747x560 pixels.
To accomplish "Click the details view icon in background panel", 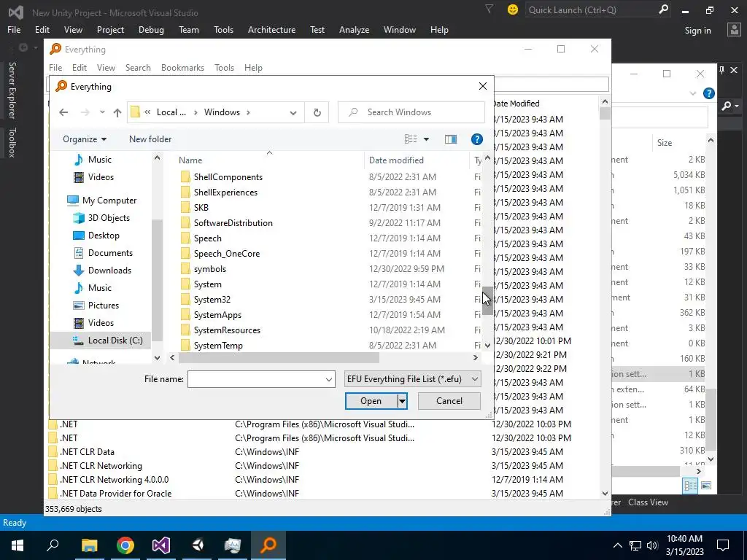I will coord(690,486).
